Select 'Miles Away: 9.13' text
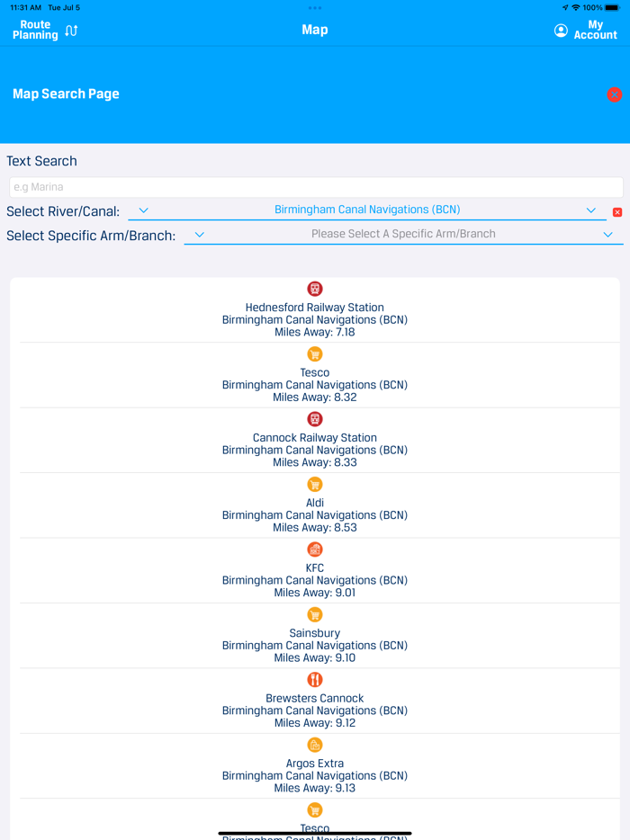This screenshot has height=840, width=630. (315, 788)
